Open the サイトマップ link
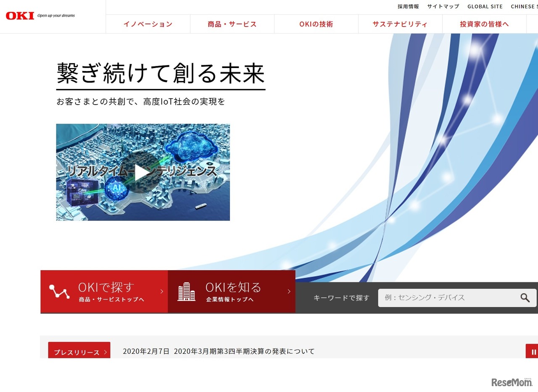The image size is (538, 392). (443, 6)
